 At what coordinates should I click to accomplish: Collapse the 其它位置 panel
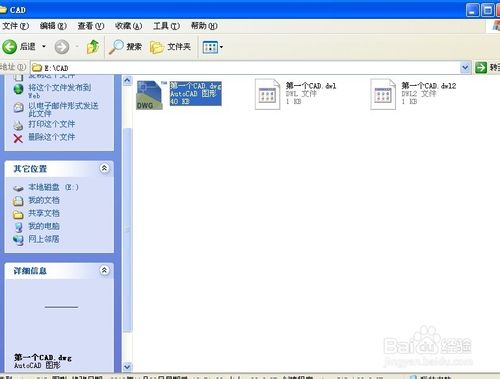pyautogui.click(x=104, y=168)
